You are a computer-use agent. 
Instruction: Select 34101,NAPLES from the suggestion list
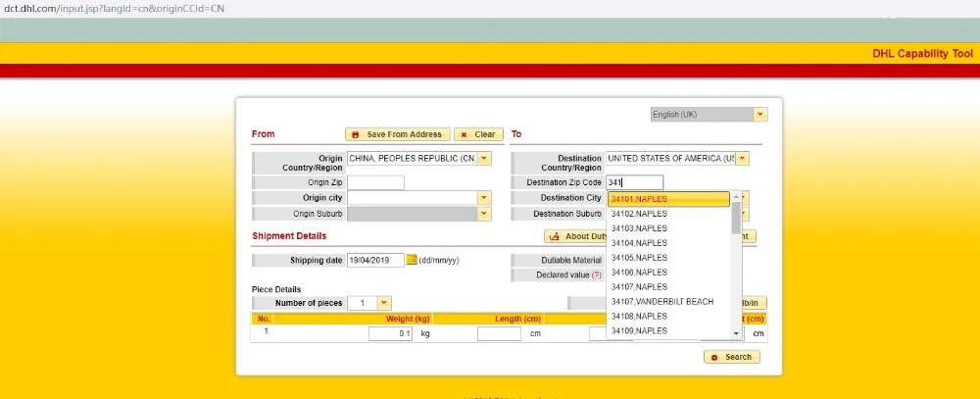click(668, 199)
